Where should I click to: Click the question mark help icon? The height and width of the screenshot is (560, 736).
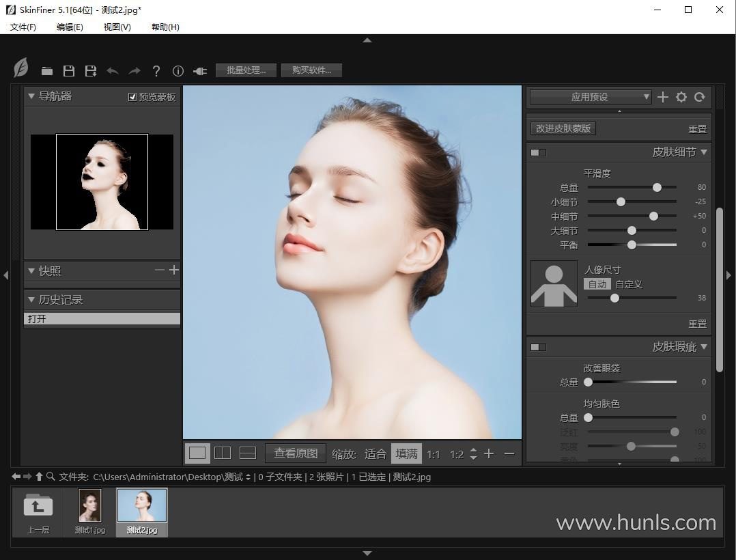[x=156, y=71]
